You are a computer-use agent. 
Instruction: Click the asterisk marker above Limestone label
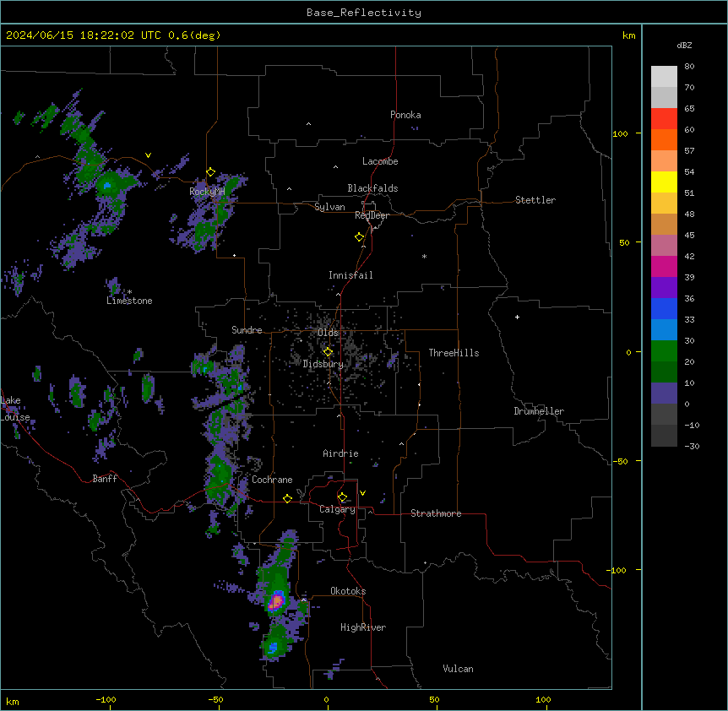click(x=129, y=292)
